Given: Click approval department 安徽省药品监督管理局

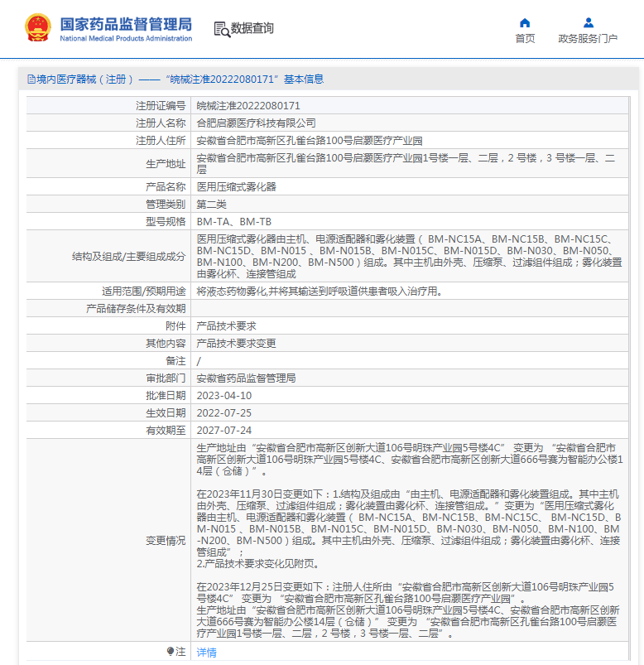Looking at the screenshot, I should [247, 378].
